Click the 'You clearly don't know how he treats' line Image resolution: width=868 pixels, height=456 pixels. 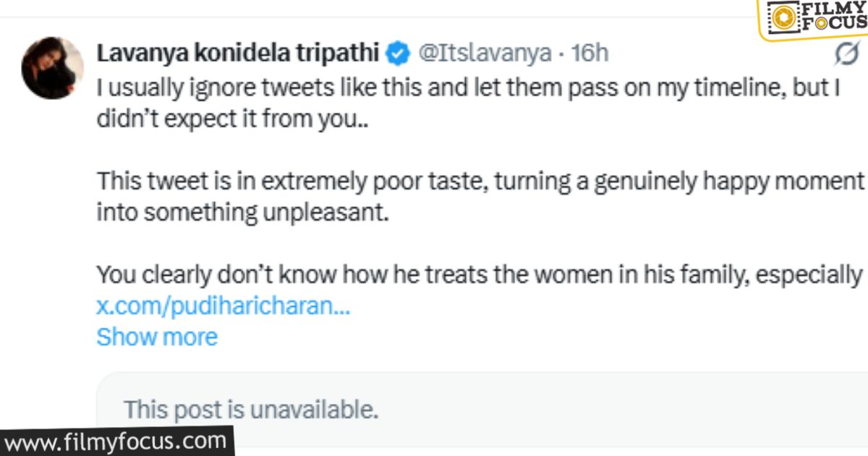[479, 275]
